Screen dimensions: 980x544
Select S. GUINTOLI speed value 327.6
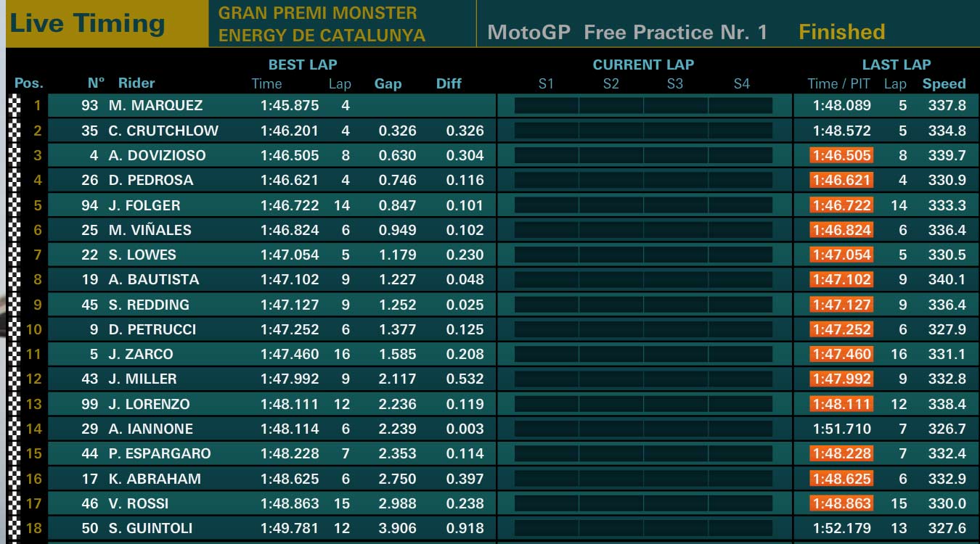[x=947, y=528]
